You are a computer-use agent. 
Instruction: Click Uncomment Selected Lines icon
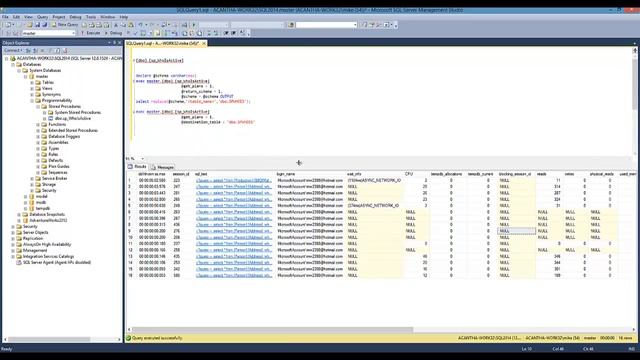(216, 33)
